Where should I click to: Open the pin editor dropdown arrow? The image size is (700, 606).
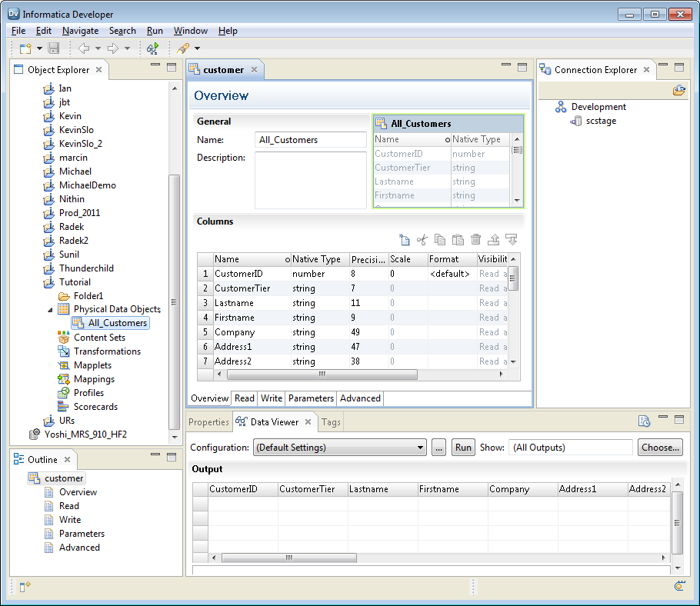click(197, 48)
